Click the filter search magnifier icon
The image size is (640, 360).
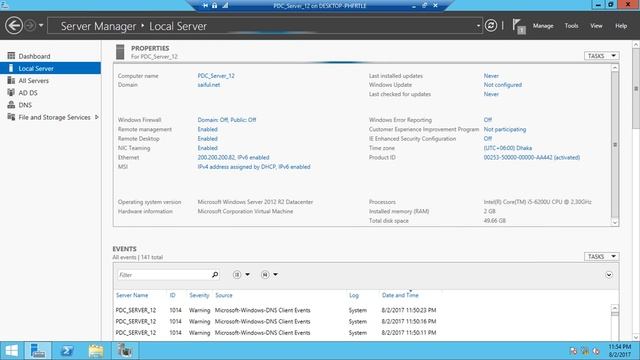tap(215, 275)
